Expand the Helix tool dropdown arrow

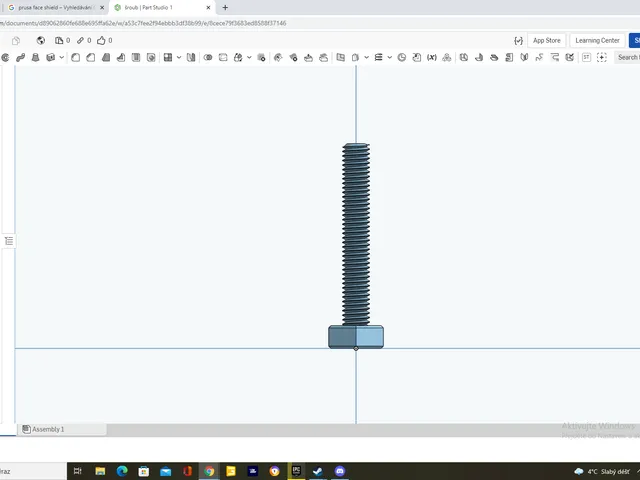(x=390, y=58)
